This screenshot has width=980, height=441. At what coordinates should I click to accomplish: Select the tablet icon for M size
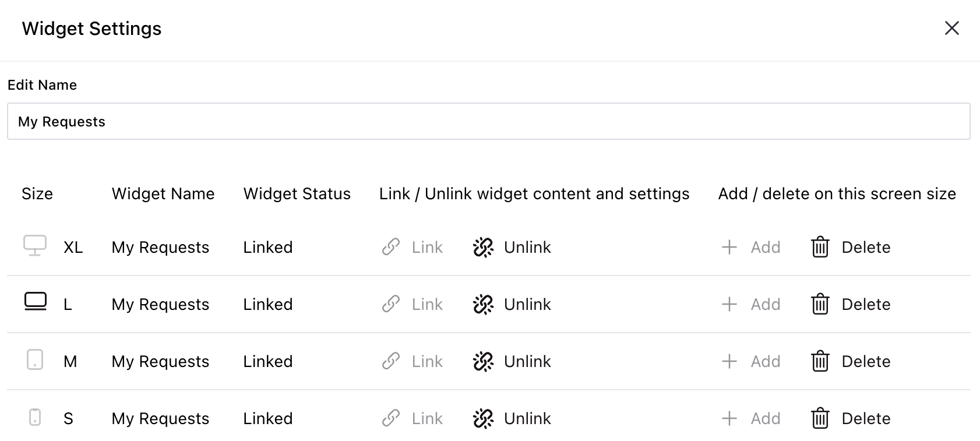coord(36,361)
